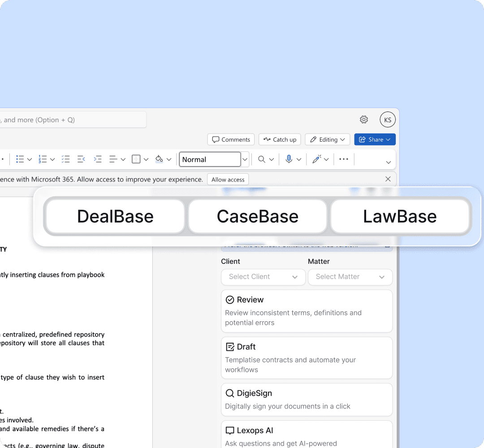Switch to the DealBase tab
Viewport: 484px width, 448px height.
[115, 216]
